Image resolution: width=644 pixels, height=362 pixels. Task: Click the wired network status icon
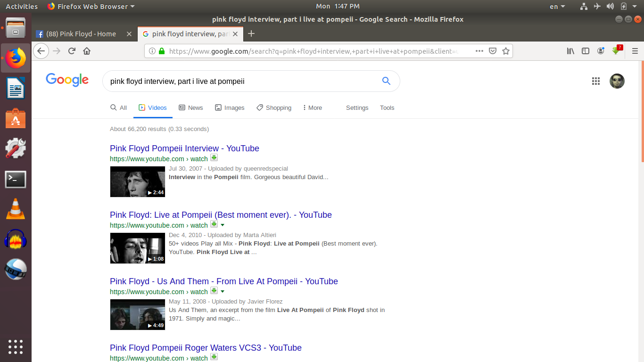click(584, 6)
